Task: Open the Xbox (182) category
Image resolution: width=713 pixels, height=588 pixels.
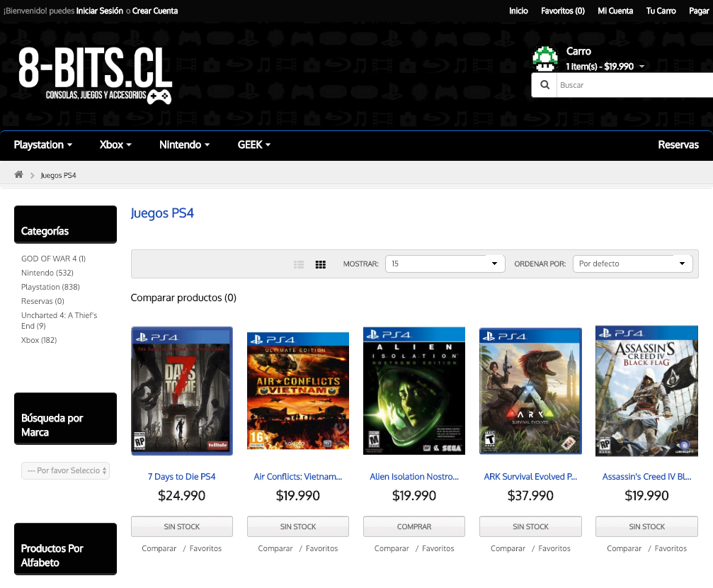Action: tap(39, 340)
